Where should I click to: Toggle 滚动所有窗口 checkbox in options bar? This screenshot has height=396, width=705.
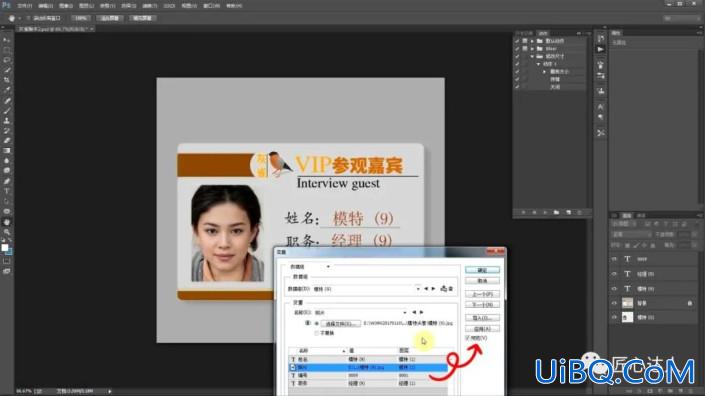click(28, 18)
